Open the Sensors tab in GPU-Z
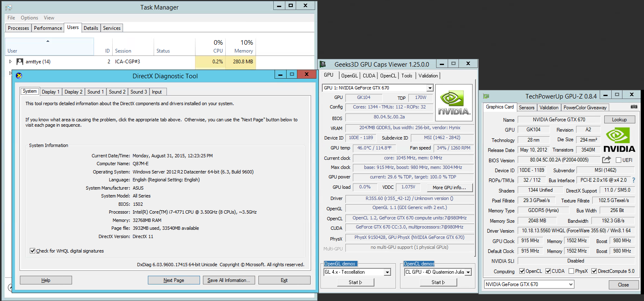This screenshot has width=644, height=301. 526,108
